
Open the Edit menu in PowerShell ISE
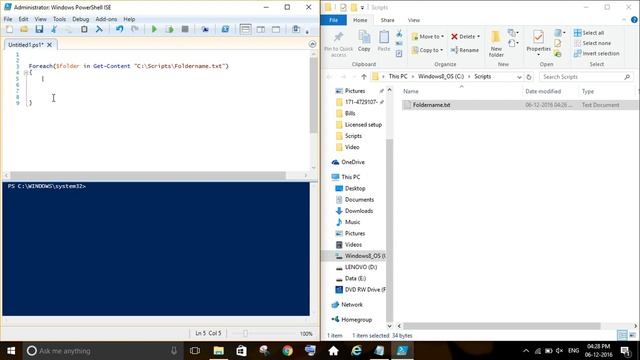[x=23, y=19]
